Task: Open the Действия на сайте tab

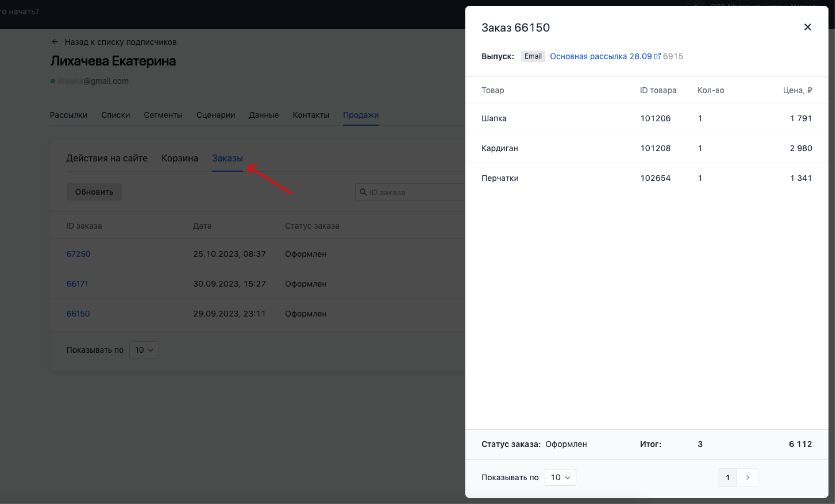Action: pos(107,158)
